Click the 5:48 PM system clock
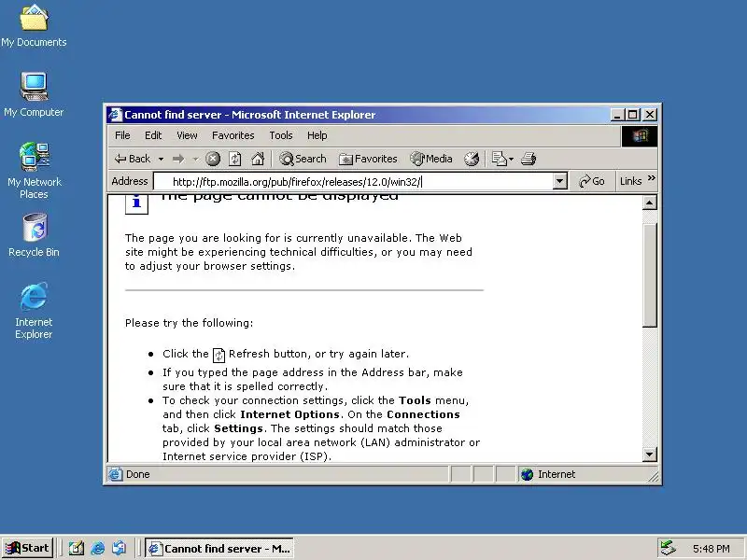747x560 pixels. click(x=711, y=549)
